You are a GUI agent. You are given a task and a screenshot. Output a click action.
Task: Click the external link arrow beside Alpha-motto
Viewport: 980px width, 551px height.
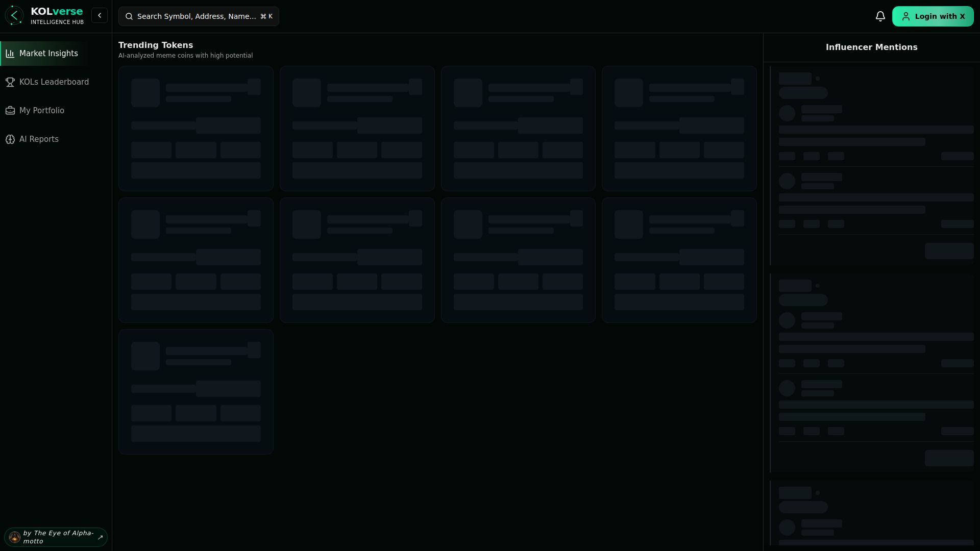tap(100, 537)
